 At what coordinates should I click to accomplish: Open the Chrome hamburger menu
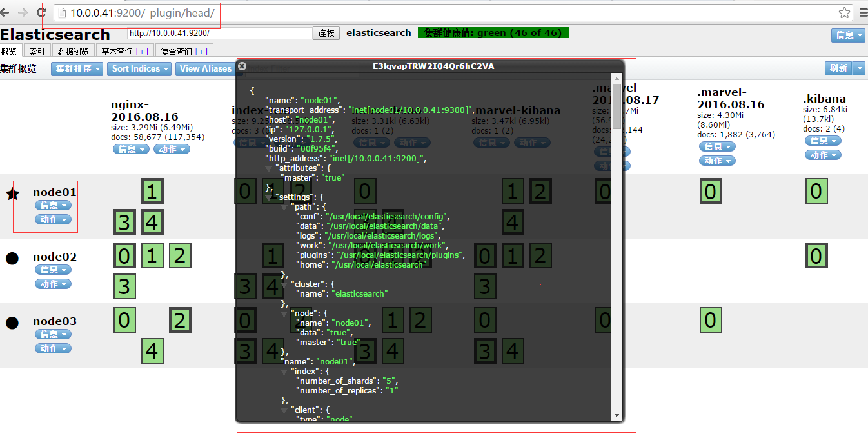[863, 12]
